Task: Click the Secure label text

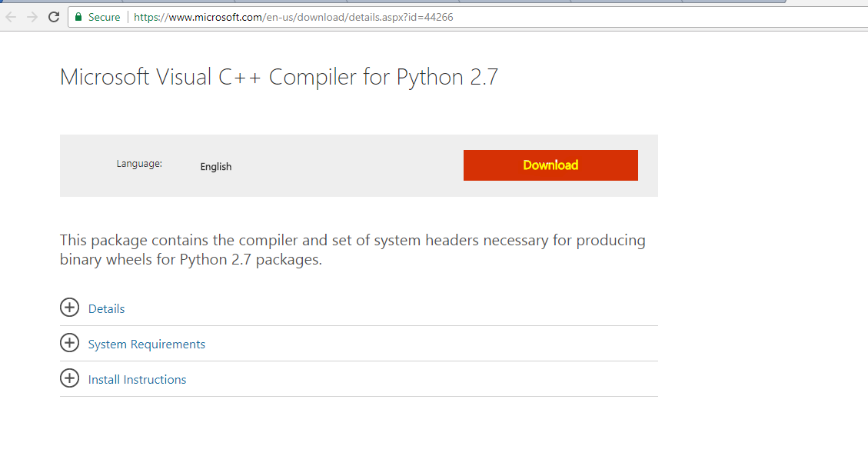Action: (x=104, y=17)
